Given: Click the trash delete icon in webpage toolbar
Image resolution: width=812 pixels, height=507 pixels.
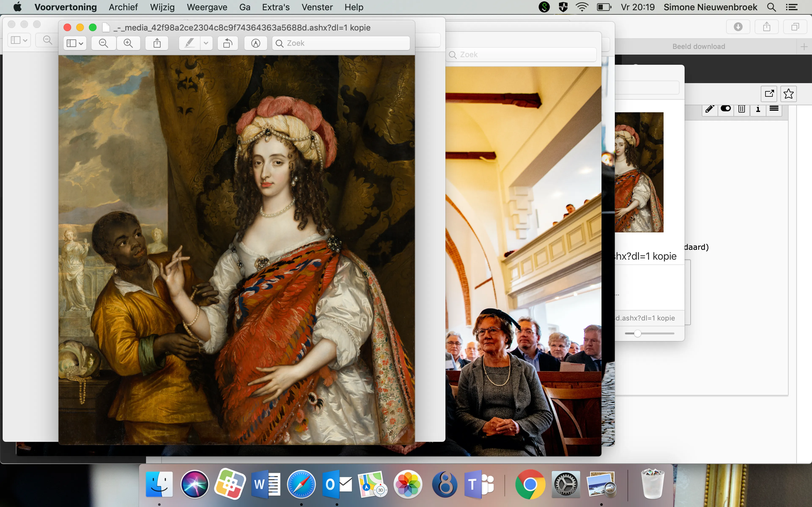Looking at the screenshot, I should 742,109.
